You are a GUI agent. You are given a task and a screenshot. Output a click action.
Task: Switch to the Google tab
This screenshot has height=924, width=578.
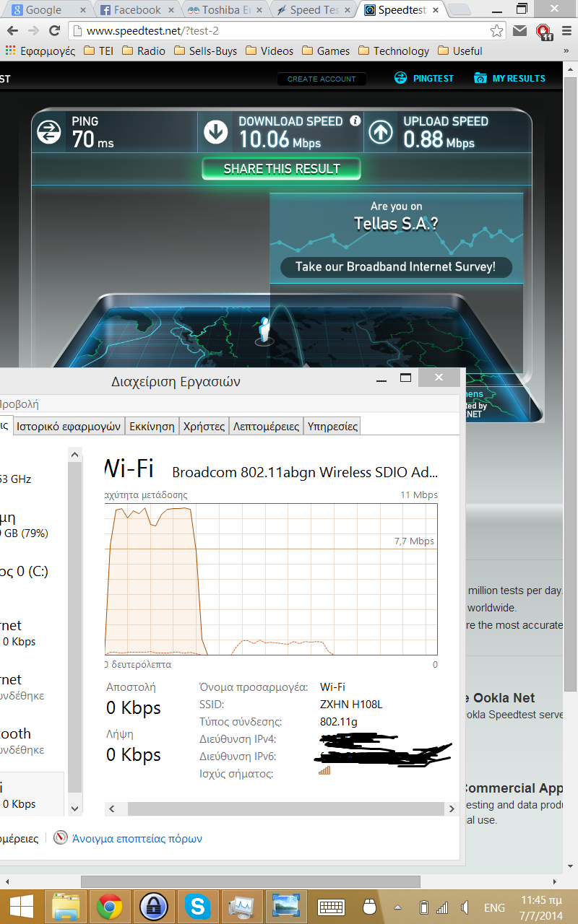pos(47,10)
